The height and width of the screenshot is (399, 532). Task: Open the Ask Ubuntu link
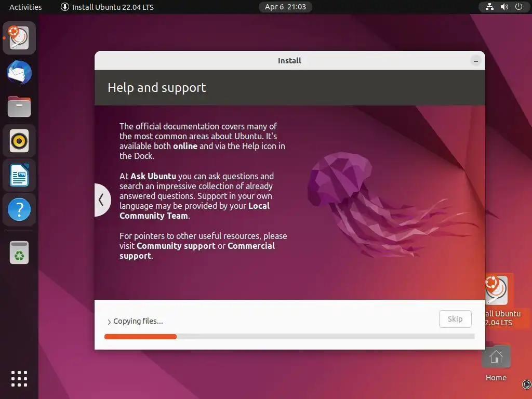(x=153, y=177)
